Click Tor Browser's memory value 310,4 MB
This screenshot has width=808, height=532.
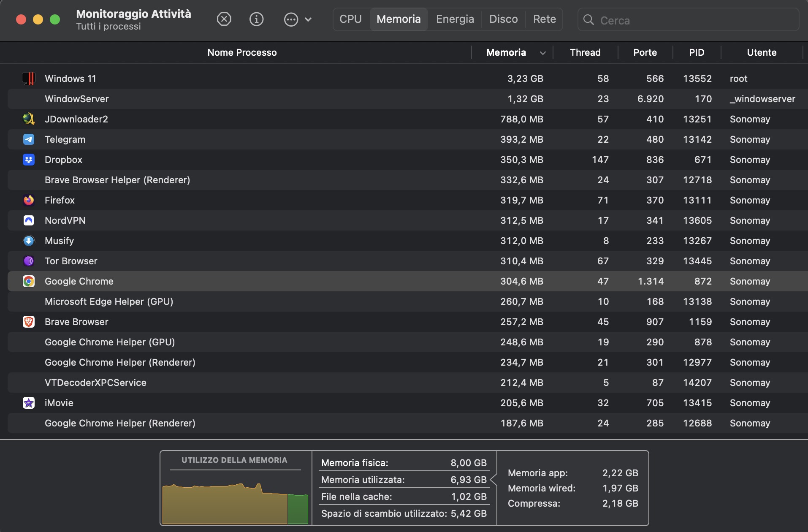click(x=522, y=261)
